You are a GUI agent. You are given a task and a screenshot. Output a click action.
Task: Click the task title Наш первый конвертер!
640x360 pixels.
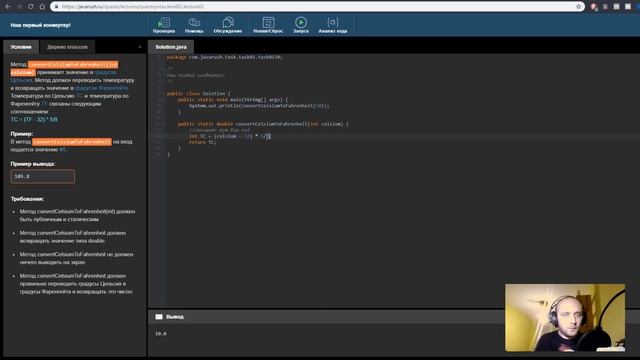40,25
